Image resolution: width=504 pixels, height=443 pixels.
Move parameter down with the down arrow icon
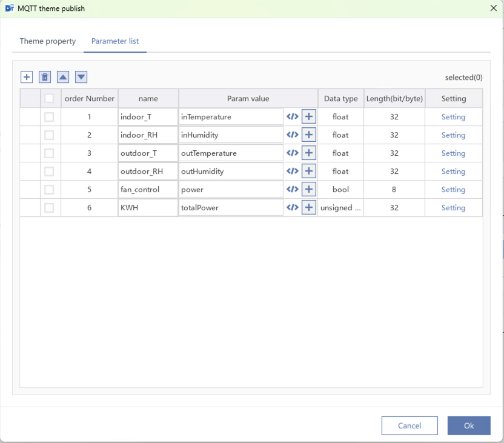81,77
